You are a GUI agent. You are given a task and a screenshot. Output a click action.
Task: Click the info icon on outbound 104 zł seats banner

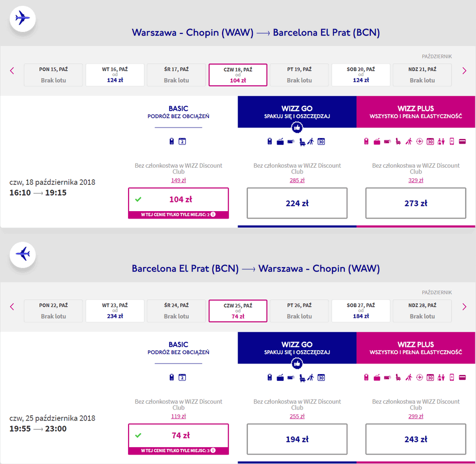tap(213, 214)
